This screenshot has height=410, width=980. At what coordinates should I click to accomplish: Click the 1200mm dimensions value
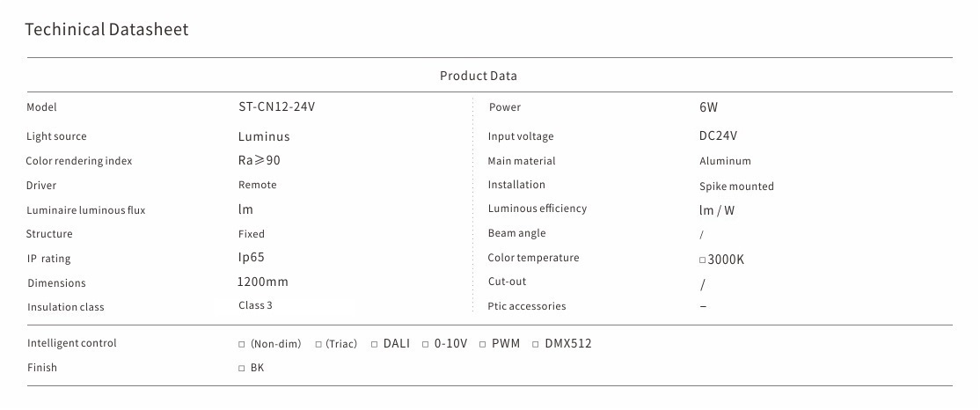point(263,282)
